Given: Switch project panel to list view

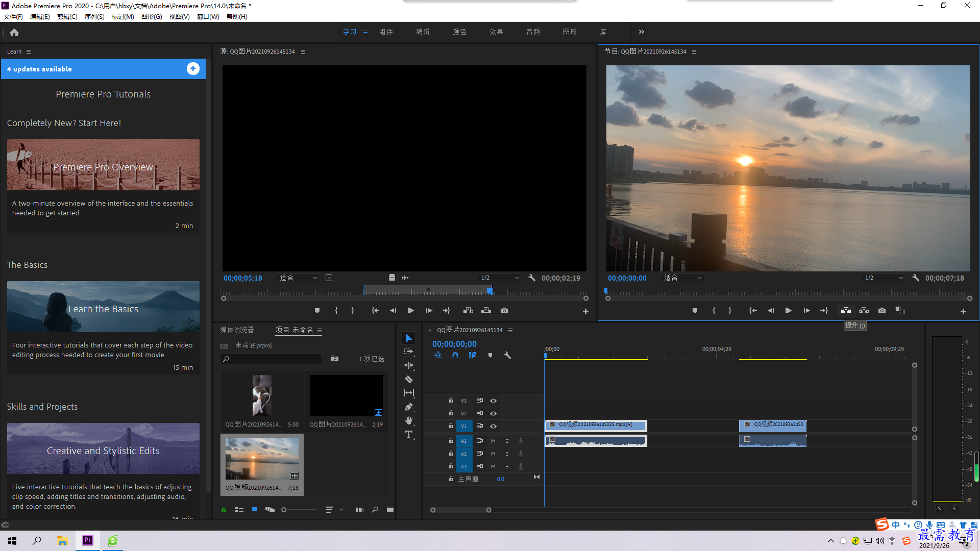Looking at the screenshot, I should 239,510.
